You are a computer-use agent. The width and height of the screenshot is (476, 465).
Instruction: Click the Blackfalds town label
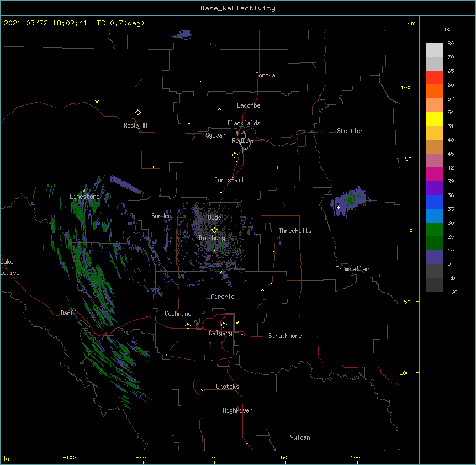(x=244, y=123)
